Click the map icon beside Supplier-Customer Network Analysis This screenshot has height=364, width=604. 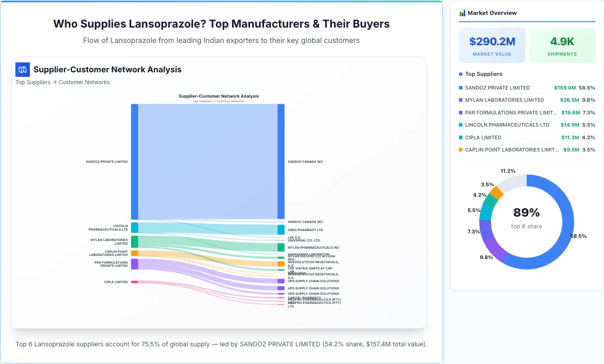(22, 70)
